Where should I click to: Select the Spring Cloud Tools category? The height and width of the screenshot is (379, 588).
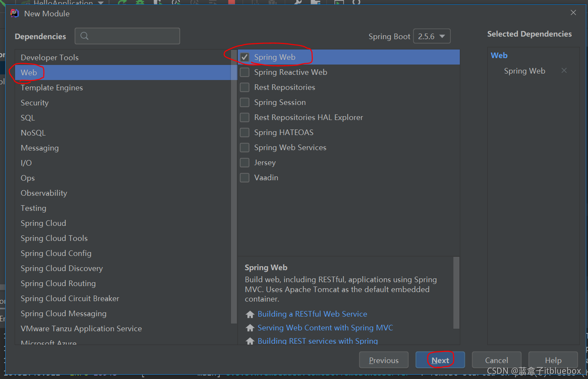[x=123, y=238]
